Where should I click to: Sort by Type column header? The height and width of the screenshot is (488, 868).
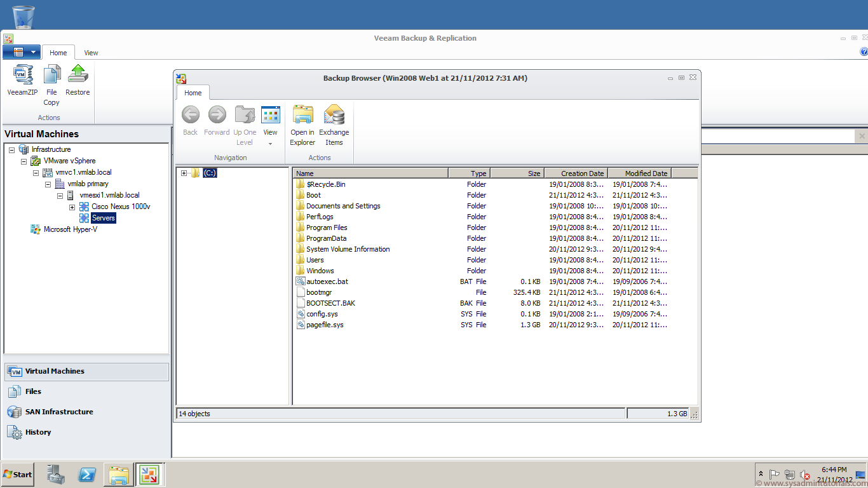(469, 173)
